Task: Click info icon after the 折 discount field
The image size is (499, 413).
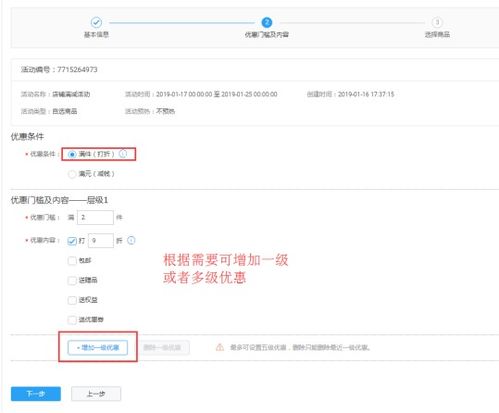Action: coord(131,240)
